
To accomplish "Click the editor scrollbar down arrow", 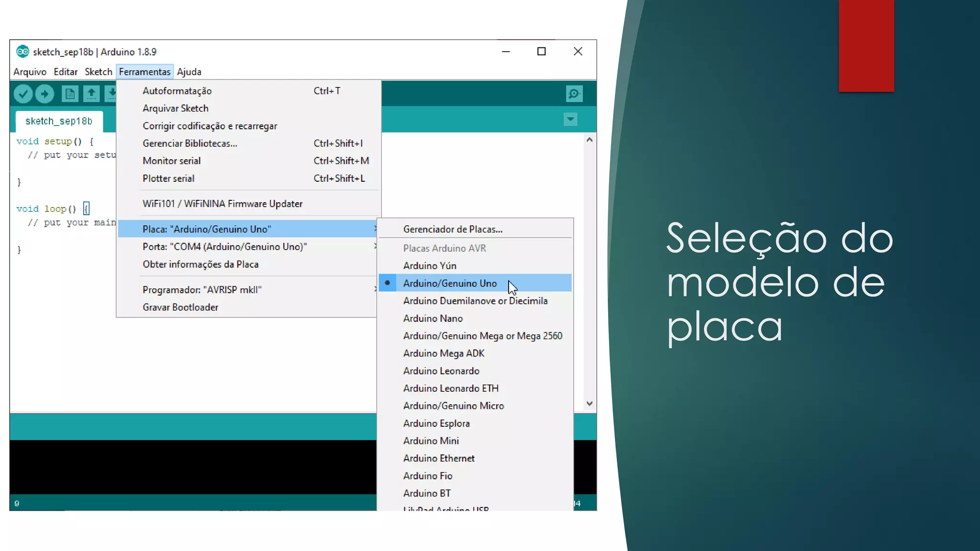I will [590, 404].
